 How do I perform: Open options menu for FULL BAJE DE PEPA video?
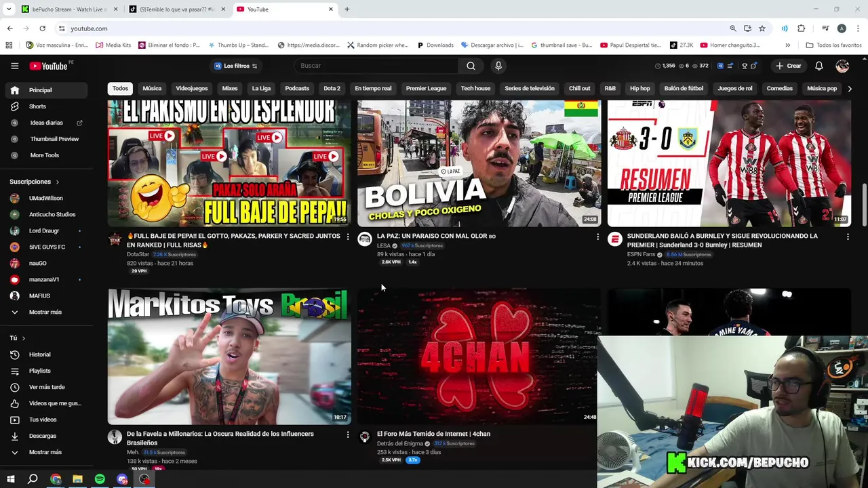click(x=348, y=237)
